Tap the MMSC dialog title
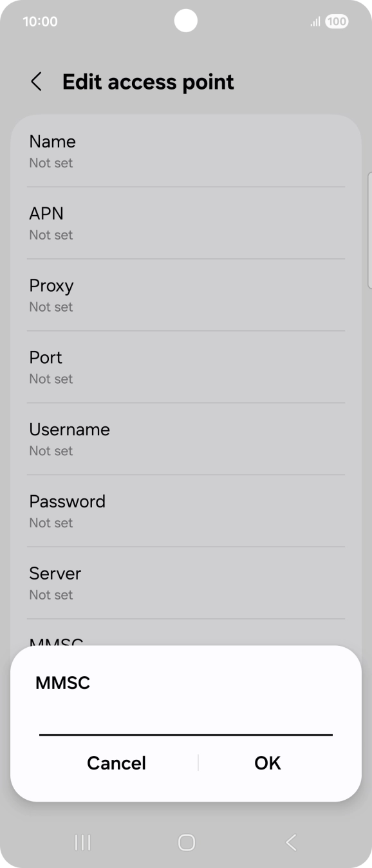Screen dimensions: 372x868 [62, 683]
